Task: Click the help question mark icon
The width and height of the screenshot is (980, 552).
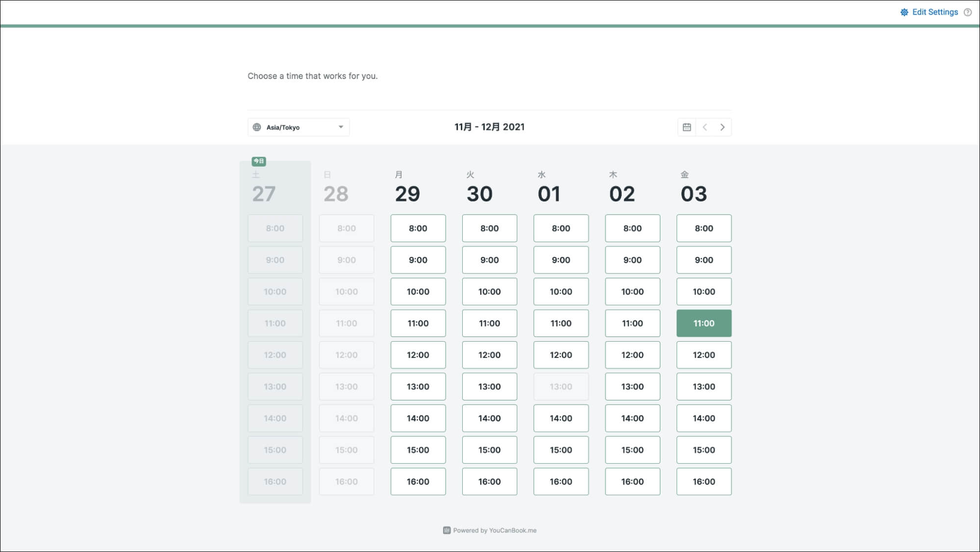Action: (x=967, y=12)
